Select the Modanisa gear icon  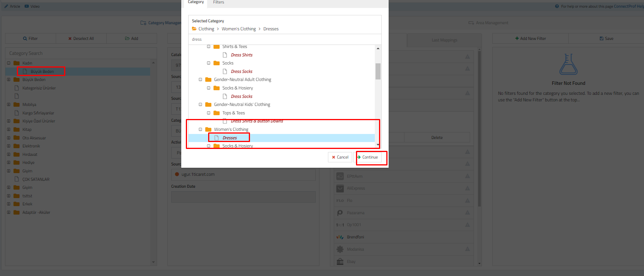coord(340,250)
